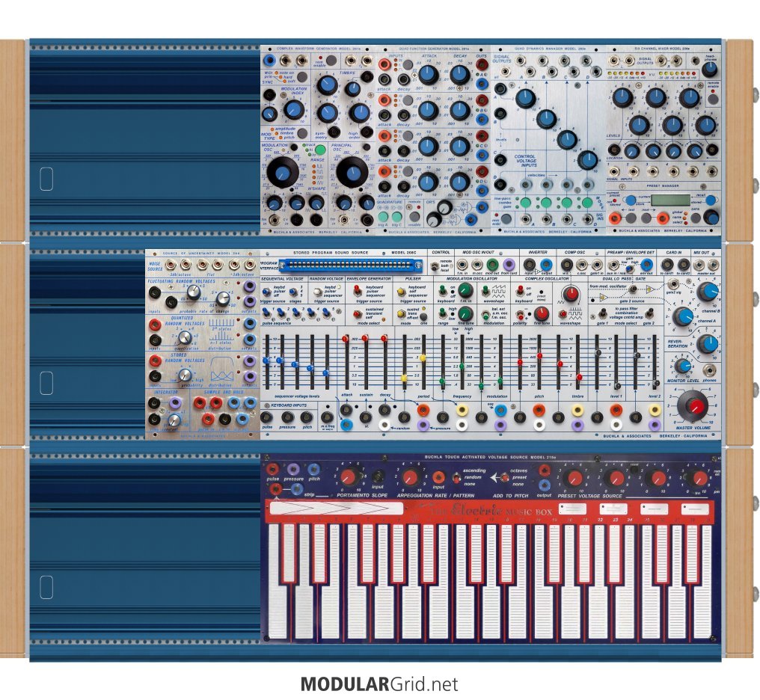
Task: Click the phones jack on the 208C
Action: click(x=709, y=371)
